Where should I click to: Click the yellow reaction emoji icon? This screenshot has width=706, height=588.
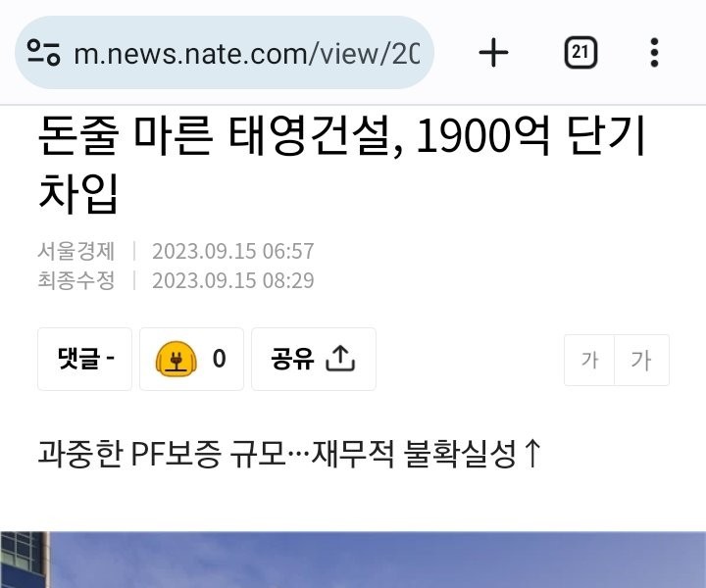pos(176,359)
